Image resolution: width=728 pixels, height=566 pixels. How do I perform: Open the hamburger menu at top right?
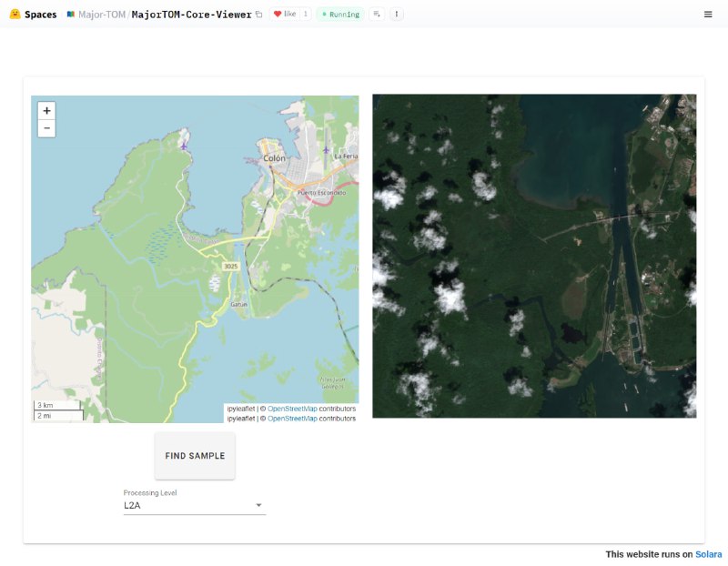pyautogui.click(x=708, y=15)
